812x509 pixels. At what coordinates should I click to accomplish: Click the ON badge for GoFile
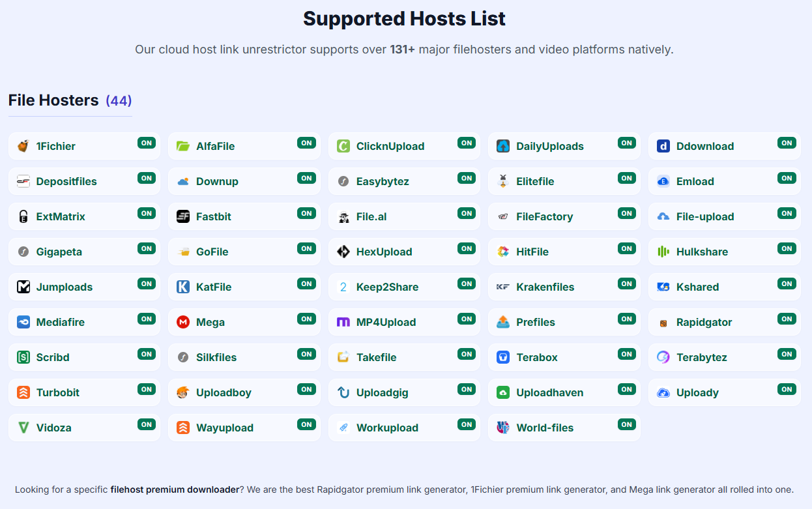click(306, 248)
